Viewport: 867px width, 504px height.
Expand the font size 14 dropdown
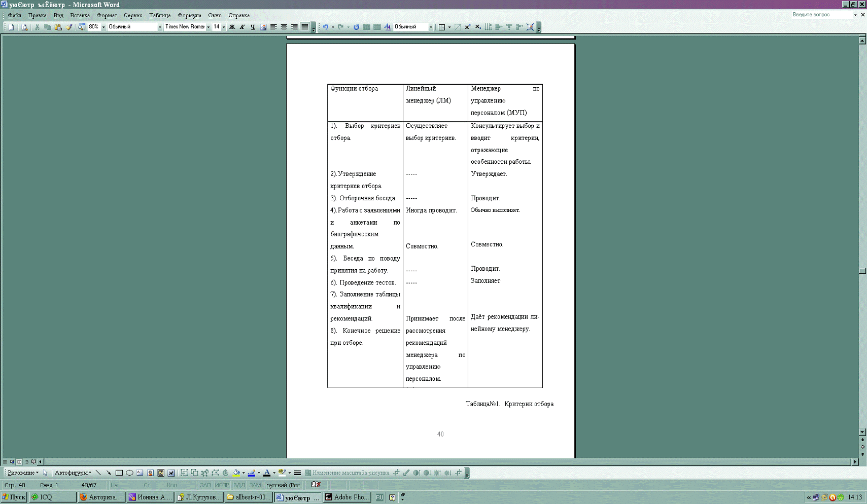click(x=224, y=27)
